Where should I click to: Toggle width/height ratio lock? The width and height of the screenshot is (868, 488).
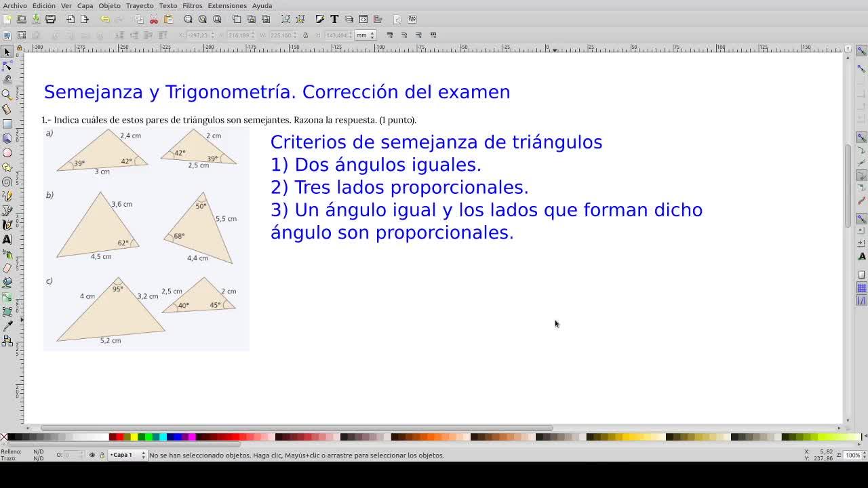pyautogui.click(x=305, y=35)
